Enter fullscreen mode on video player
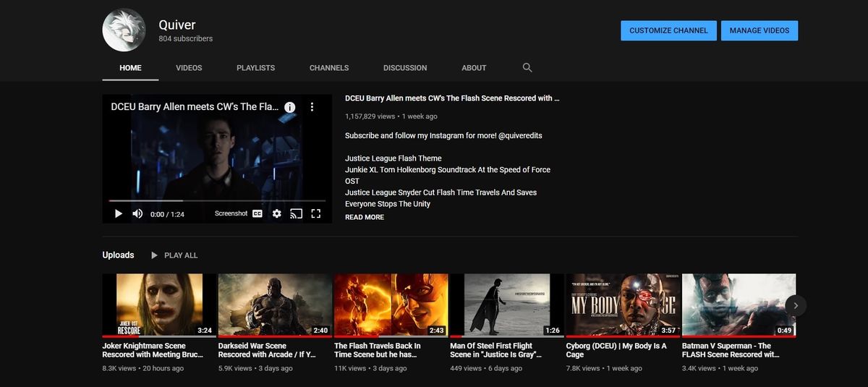 coord(315,213)
